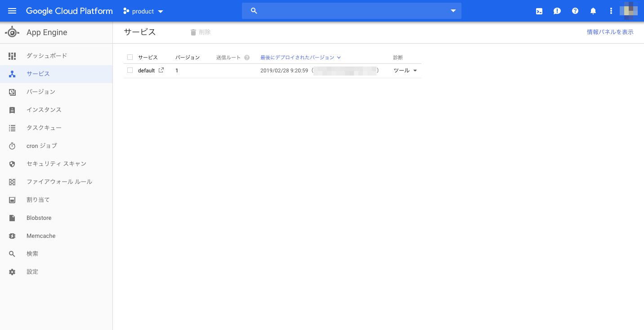The width and height of the screenshot is (644, 330).
Task: Show the information panel via 情報パネルを表示
Action: (x=610, y=32)
